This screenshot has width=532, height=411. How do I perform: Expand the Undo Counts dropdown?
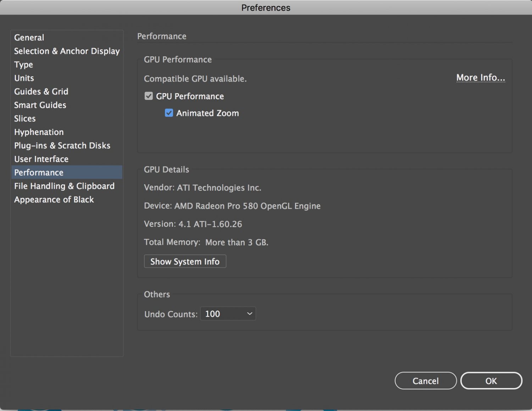(228, 314)
